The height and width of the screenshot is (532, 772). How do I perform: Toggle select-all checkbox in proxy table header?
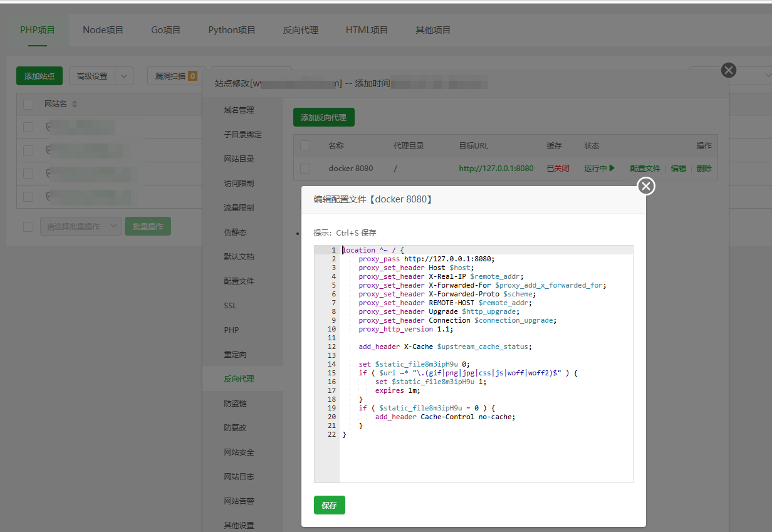pyautogui.click(x=305, y=146)
